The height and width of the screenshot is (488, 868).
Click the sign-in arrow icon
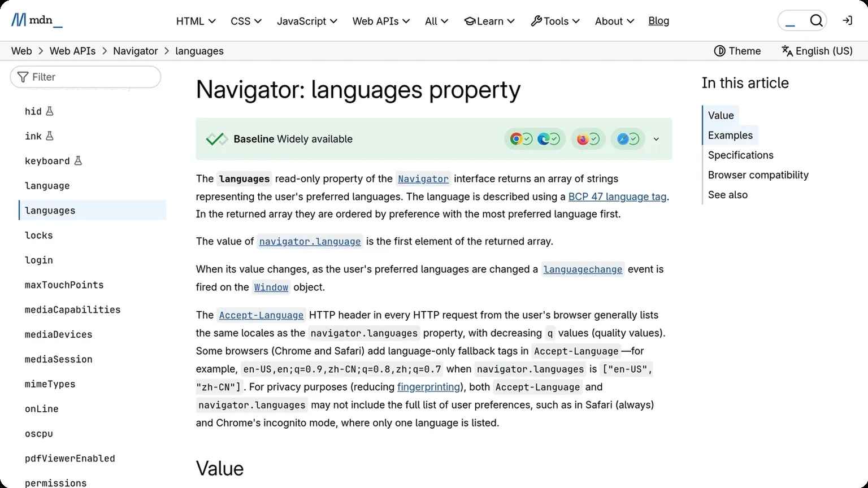click(847, 20)
